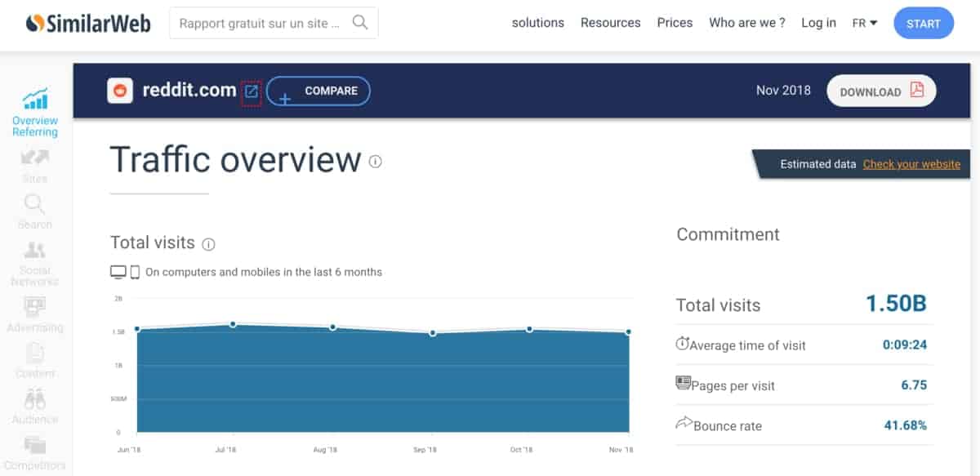
Task: Download the report as PDF
Action: click(x=881, y=91)
